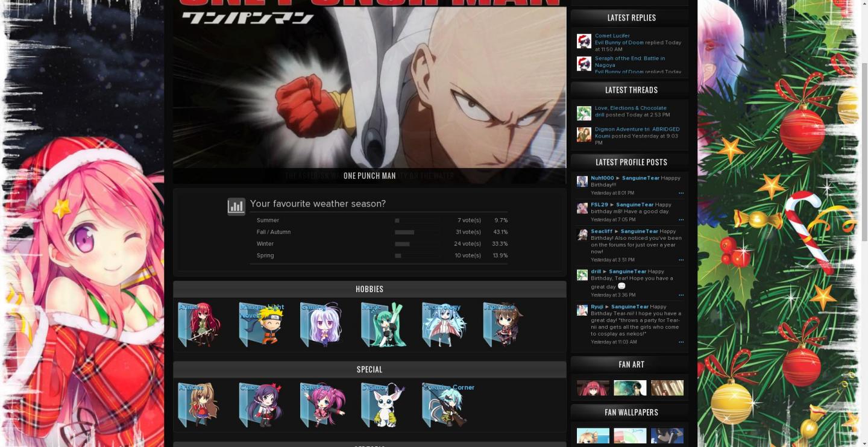Expand options on Nuh1000's profile post
This screenshot has height=447, width=868.
(x=681, y=192)
